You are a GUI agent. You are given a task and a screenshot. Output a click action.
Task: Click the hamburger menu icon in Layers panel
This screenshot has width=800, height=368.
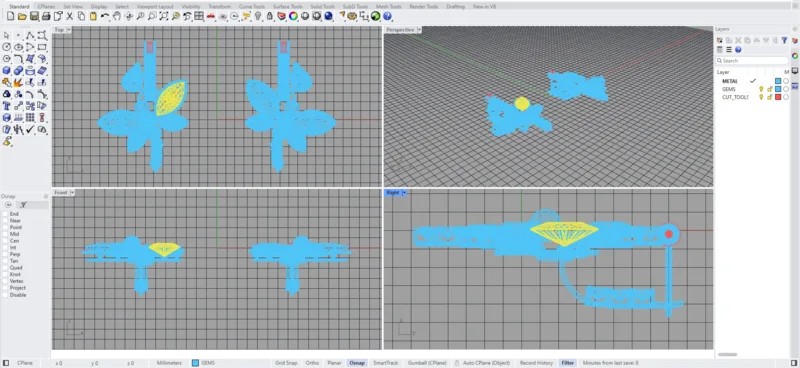[x=729, y=50]
